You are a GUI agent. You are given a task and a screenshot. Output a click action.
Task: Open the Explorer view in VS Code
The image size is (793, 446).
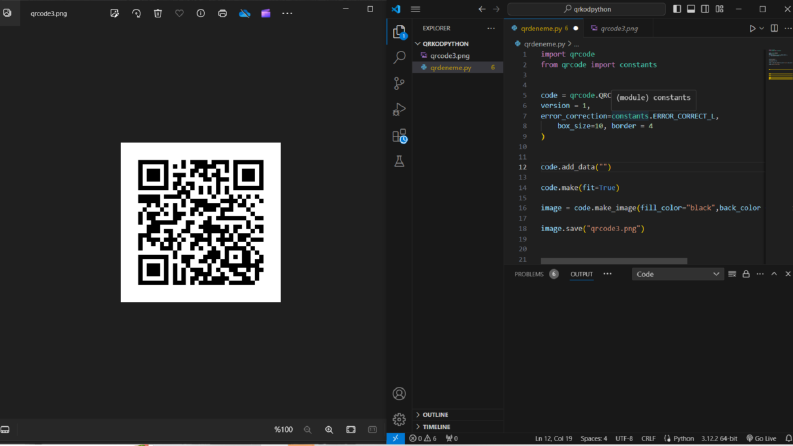point(399,32)
